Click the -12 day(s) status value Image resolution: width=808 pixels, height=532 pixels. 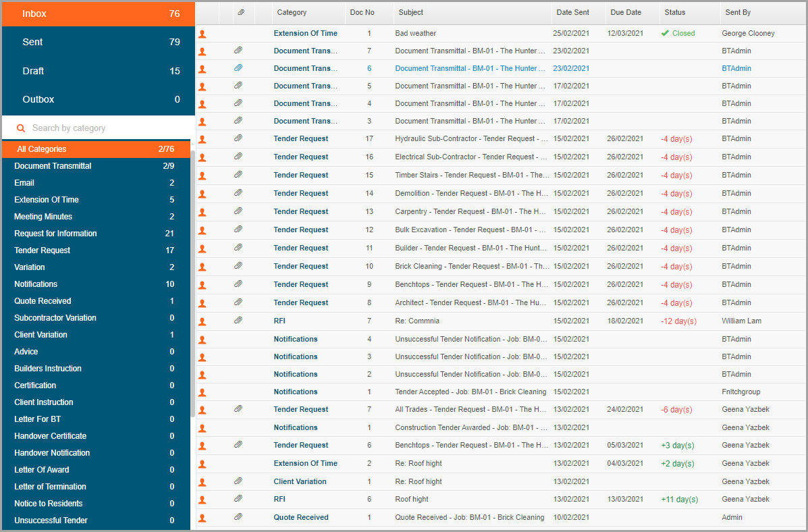(678, 321)
